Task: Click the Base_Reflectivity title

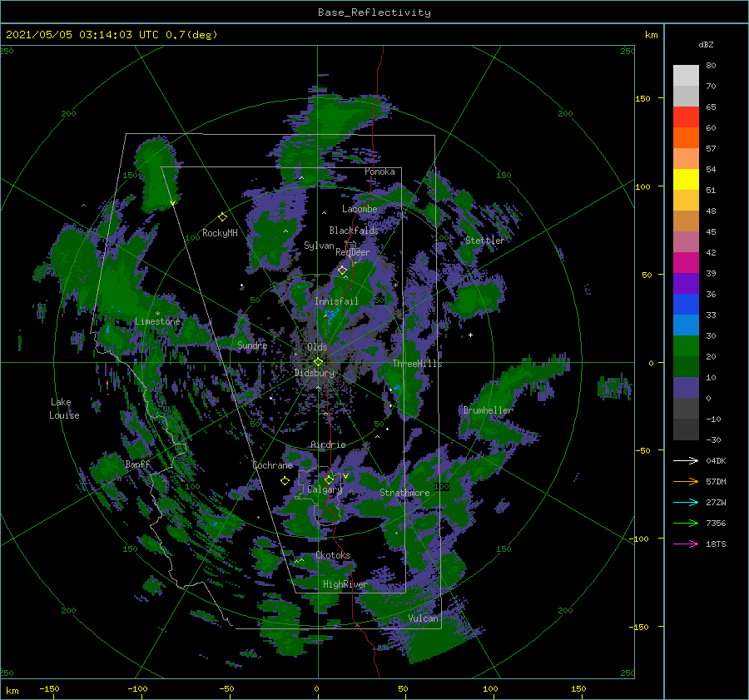Action: tap(374, 12)
